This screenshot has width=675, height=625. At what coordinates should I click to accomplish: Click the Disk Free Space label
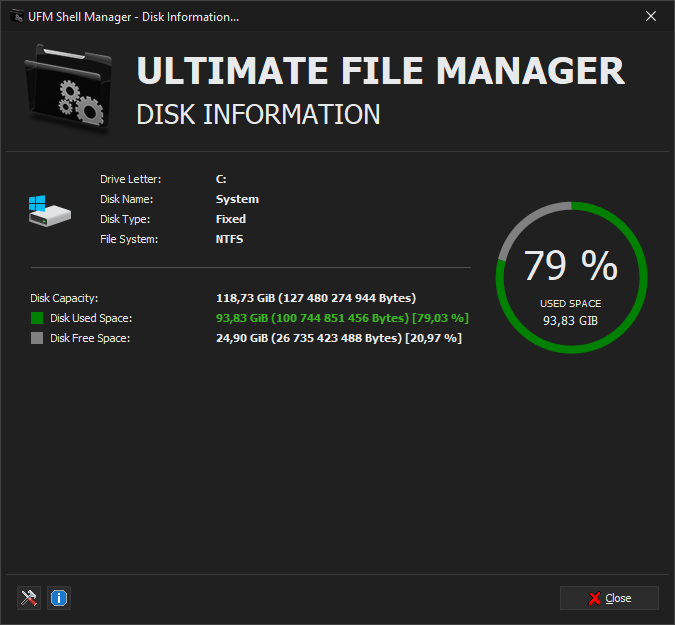click(x=90, y=338)
